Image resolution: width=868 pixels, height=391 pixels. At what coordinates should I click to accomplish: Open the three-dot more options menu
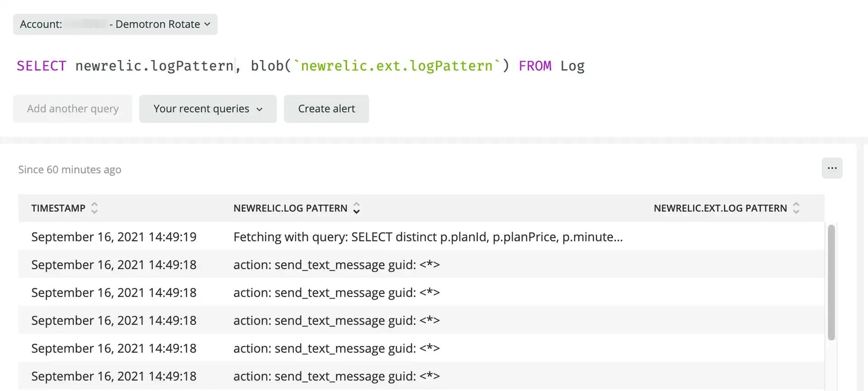click(x=832, y=168)
